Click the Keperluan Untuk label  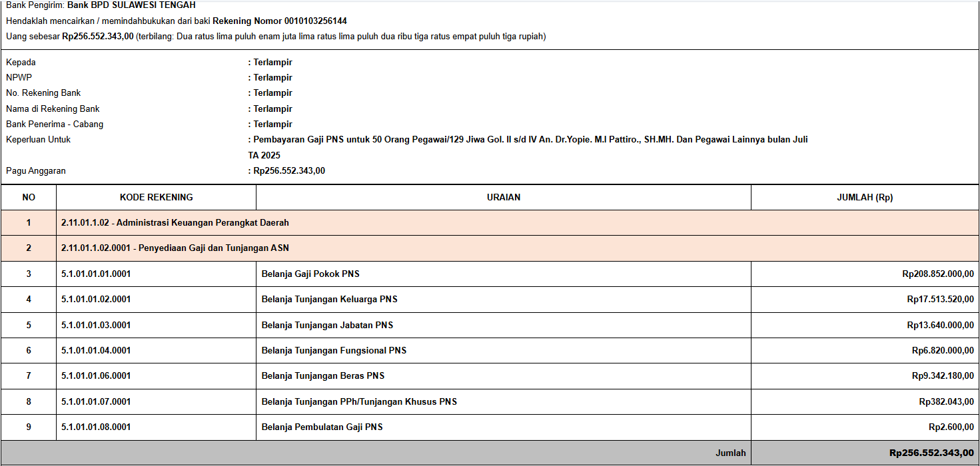click(x=38, y=140)
